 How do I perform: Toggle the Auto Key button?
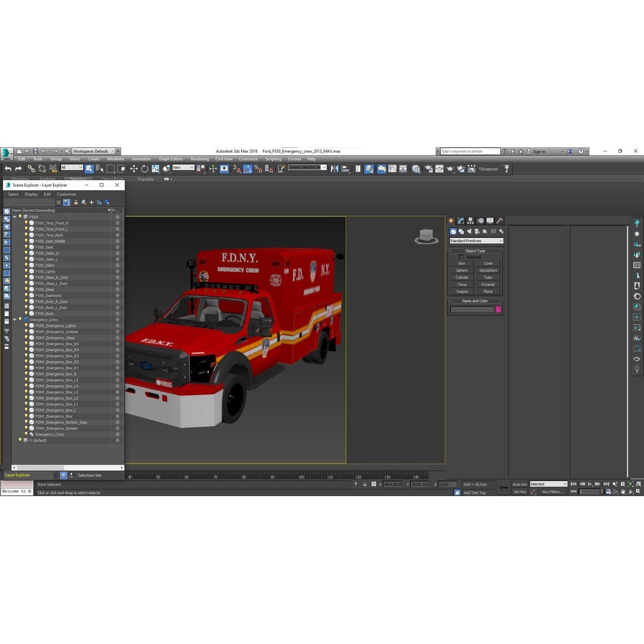point(519,484)
